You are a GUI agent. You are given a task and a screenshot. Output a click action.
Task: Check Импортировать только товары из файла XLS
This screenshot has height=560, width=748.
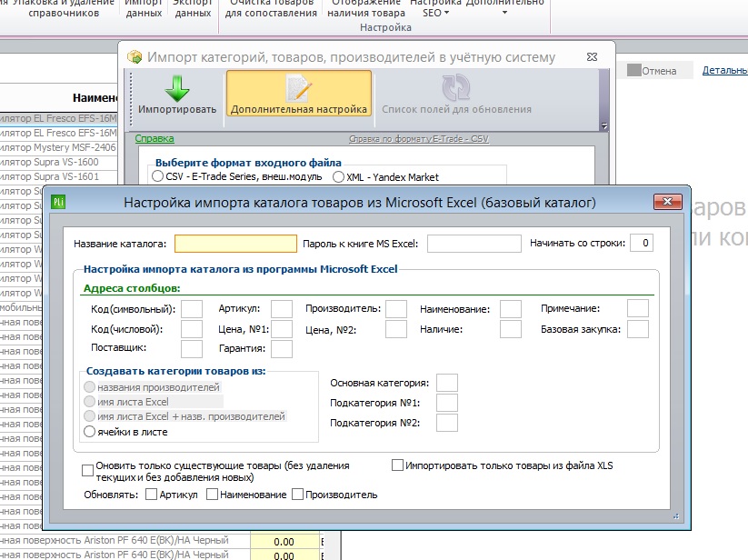pyautogui.click(x=397, y=465)
